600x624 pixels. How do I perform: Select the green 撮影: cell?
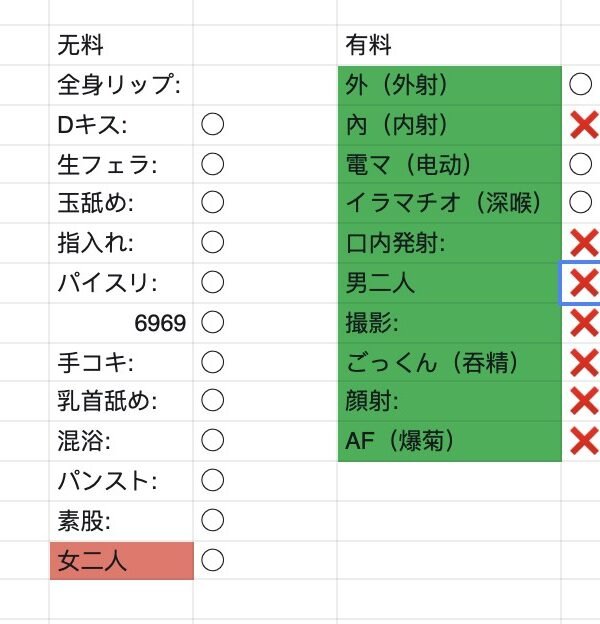point(449,322)
